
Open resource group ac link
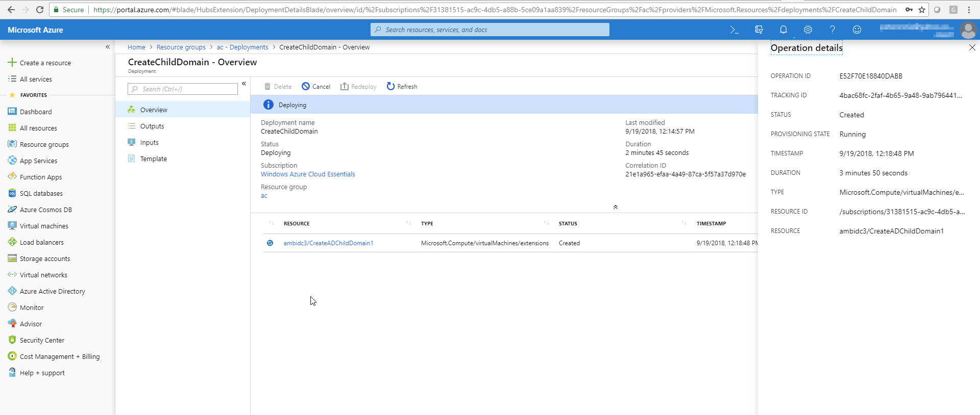tap(264, 195)
